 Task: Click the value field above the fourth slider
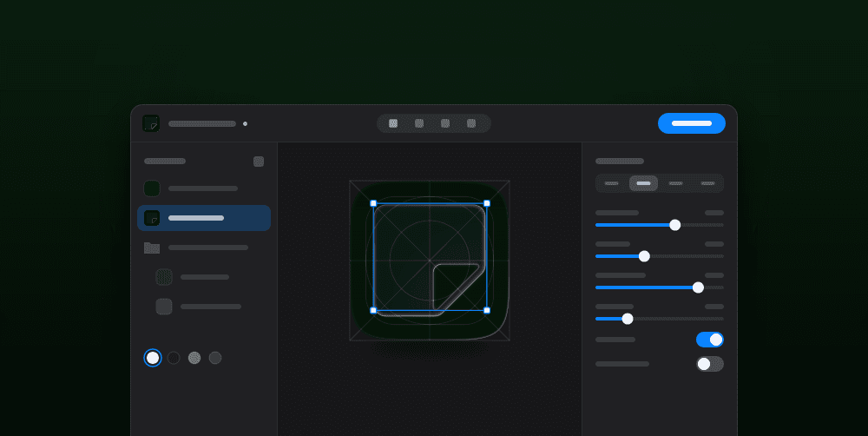click(714, 307)
